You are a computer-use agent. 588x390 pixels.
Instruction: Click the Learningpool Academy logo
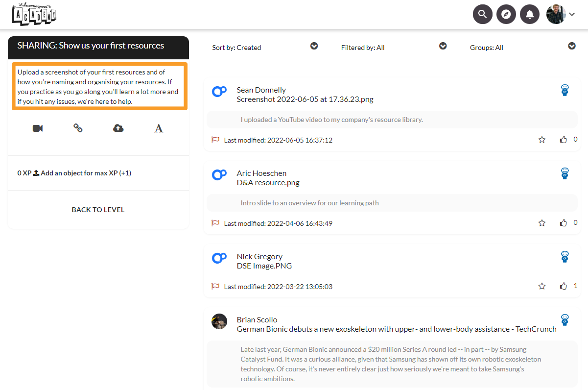click(34, 14)
